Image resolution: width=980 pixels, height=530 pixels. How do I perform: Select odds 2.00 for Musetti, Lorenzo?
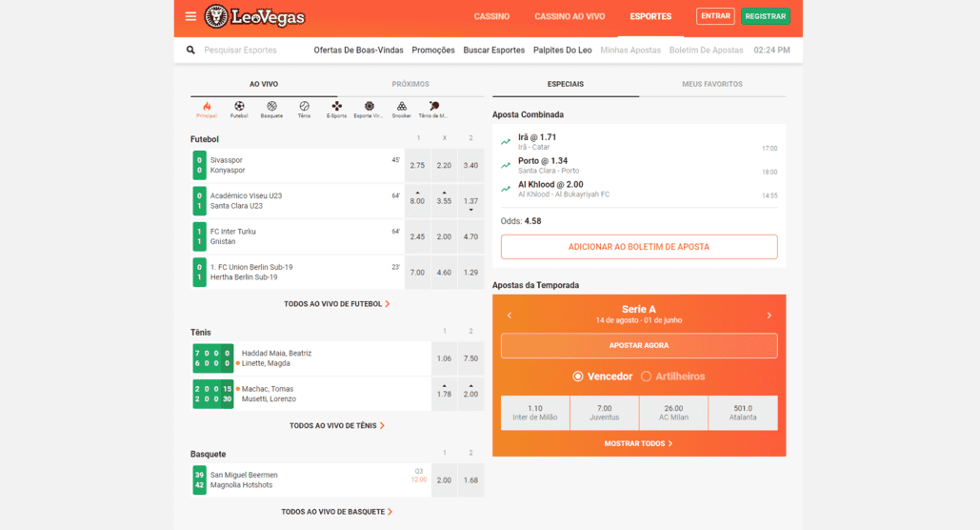pos(471,395)
